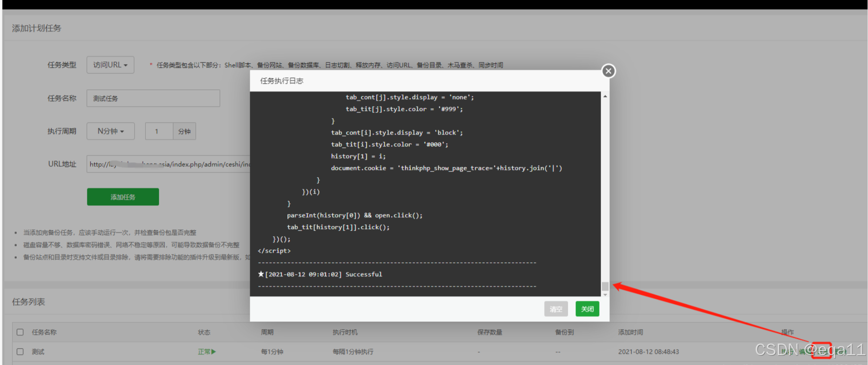Click the log scrollbar down arrow
The height and width of the screenshot is (365, 868).
click(605, 294)
